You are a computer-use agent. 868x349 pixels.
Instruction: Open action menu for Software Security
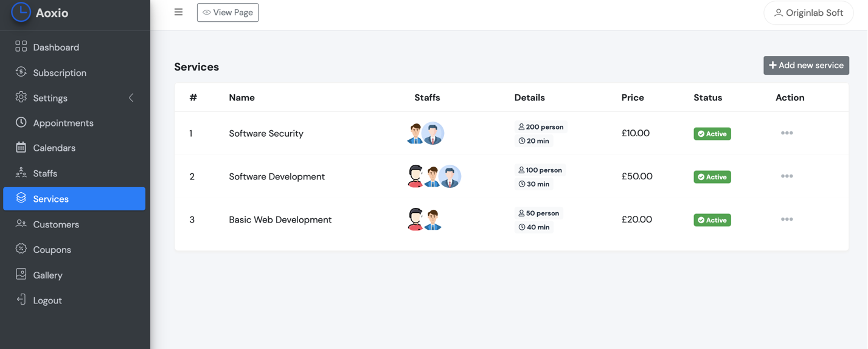pyautogui.click(x=786, y=133)
